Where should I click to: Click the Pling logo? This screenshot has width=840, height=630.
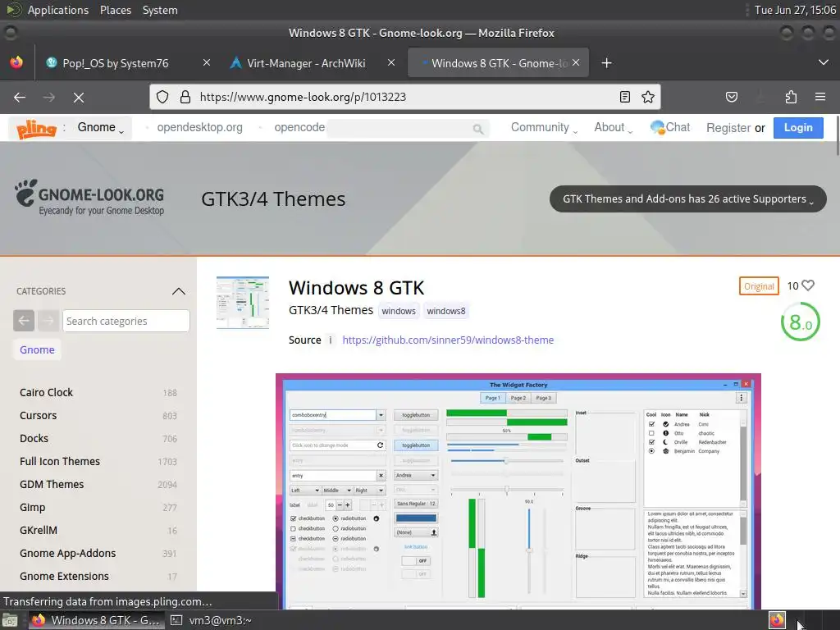pyautogui.click(x=36, y=129)
